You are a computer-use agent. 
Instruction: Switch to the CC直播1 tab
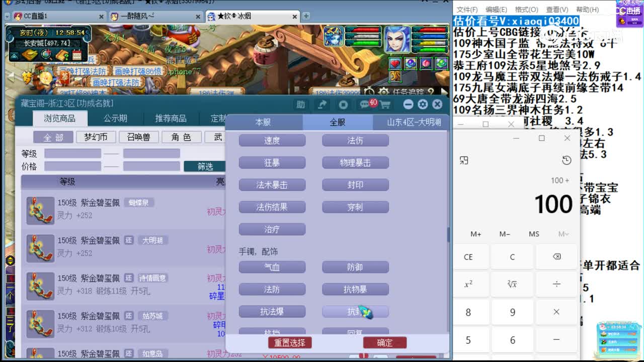click(x=59, y=17)
